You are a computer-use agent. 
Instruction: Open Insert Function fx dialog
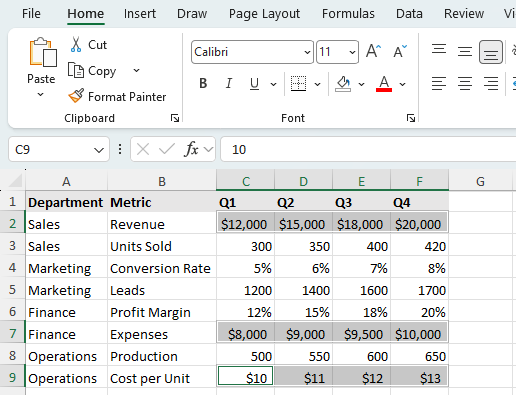191,149
